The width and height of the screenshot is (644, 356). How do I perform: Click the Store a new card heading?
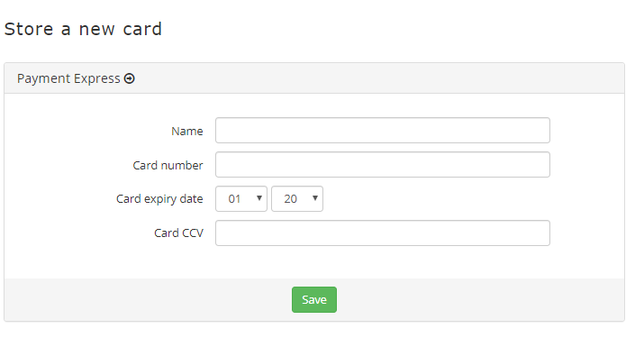pyautogui.click(x=83, y=29)
